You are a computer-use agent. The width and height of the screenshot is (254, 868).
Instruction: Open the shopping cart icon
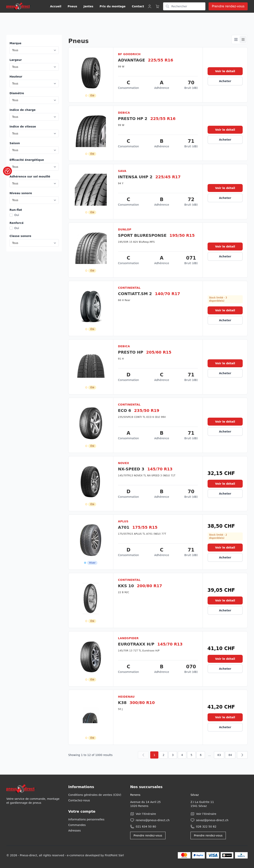click(x=157, y=6)
